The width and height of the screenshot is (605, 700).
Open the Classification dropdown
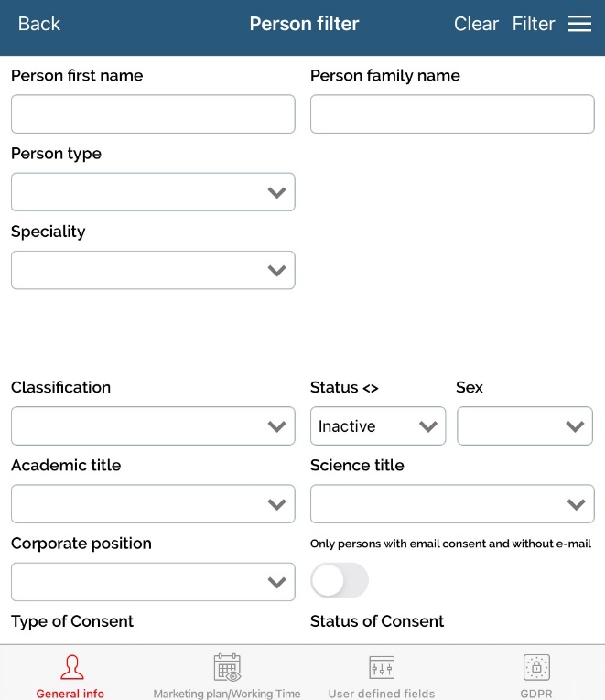pos(153,426)
